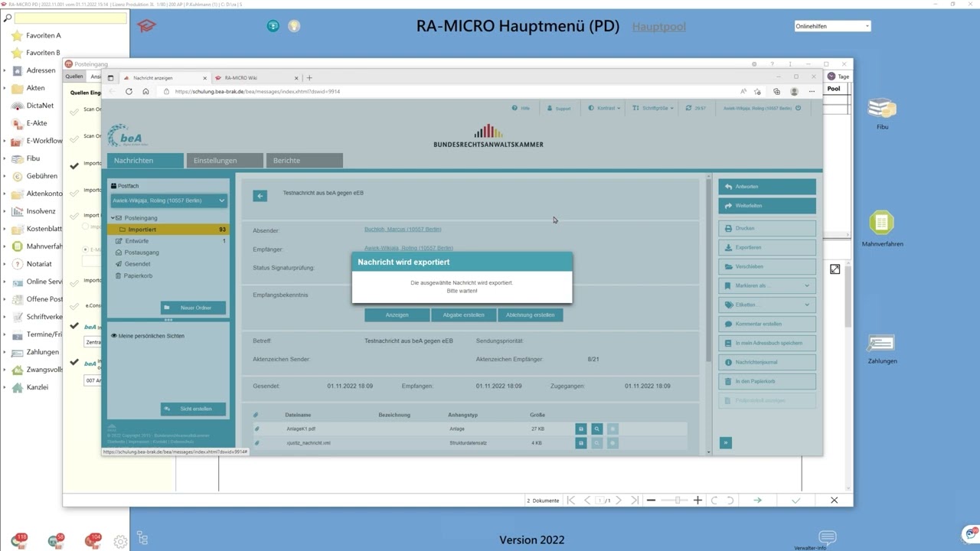Open the Schriftgröße dropdown
Viewport: 980px width, 551px height.
(x=653, y=108)
